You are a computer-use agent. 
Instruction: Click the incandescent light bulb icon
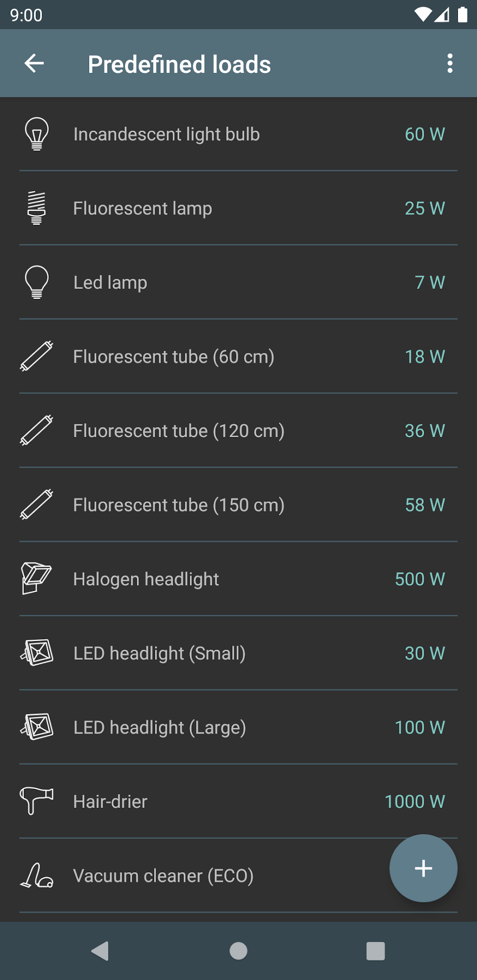(x=37, y=134)
